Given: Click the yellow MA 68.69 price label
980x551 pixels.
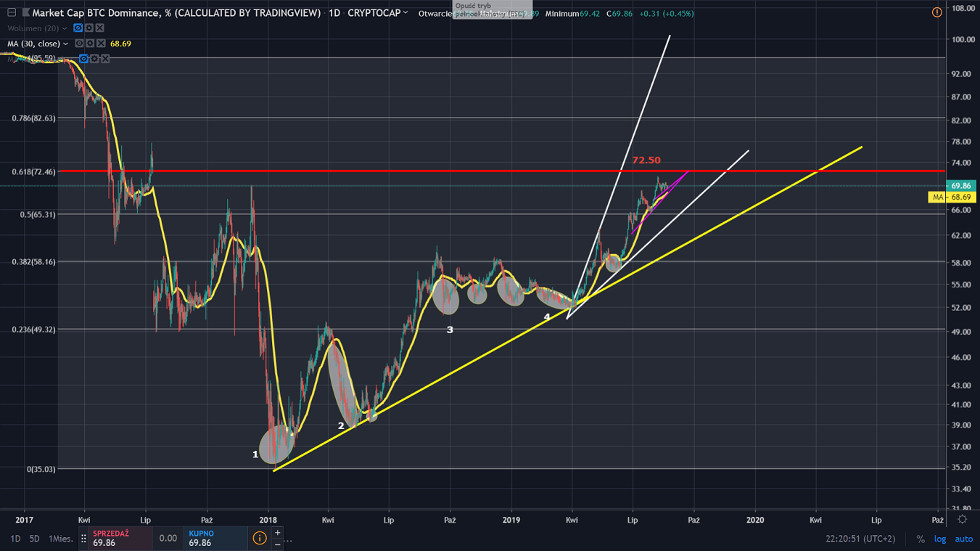Looking at the screenshot, I should tap(952, 197).
